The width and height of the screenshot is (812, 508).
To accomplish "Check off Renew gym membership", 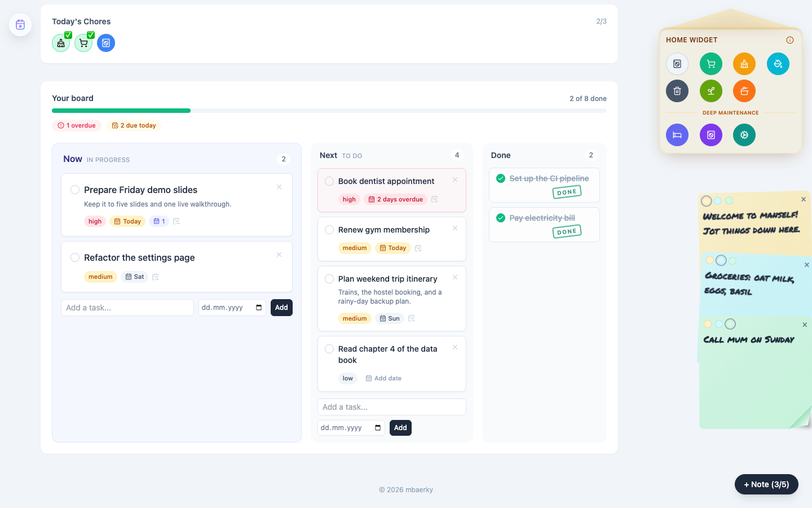I will tap(329, 230).
